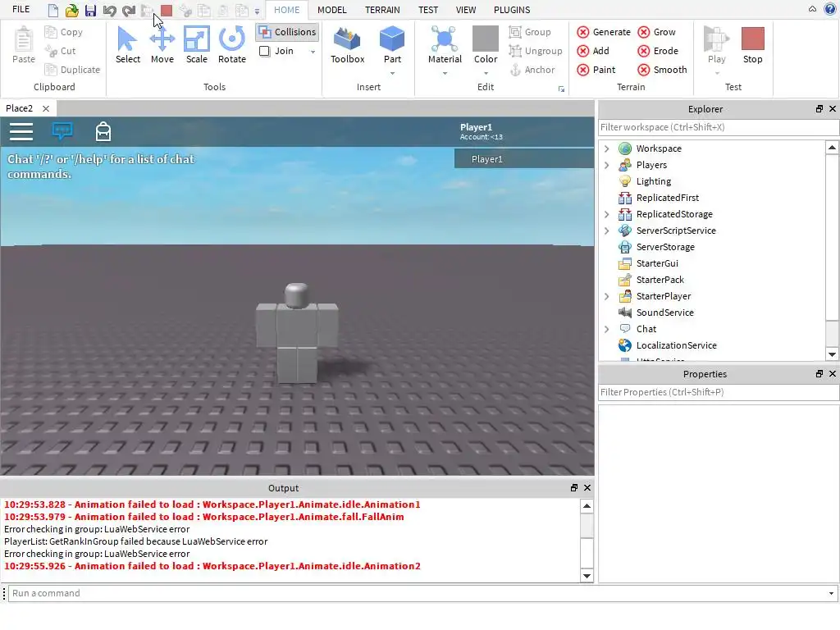Toggle the Collisions option
This screenshot has height=630, width=840.
(x=287, y=32)
